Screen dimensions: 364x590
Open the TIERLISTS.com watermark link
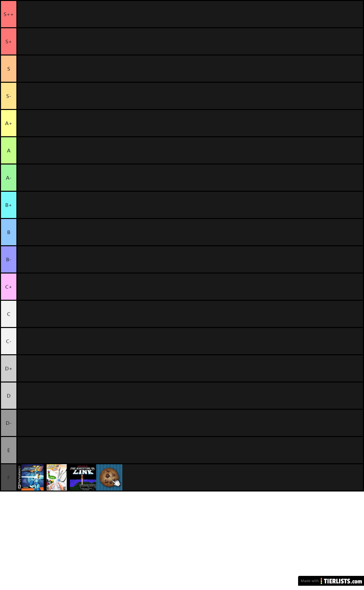pyautogui.click(x=331, y=581)
